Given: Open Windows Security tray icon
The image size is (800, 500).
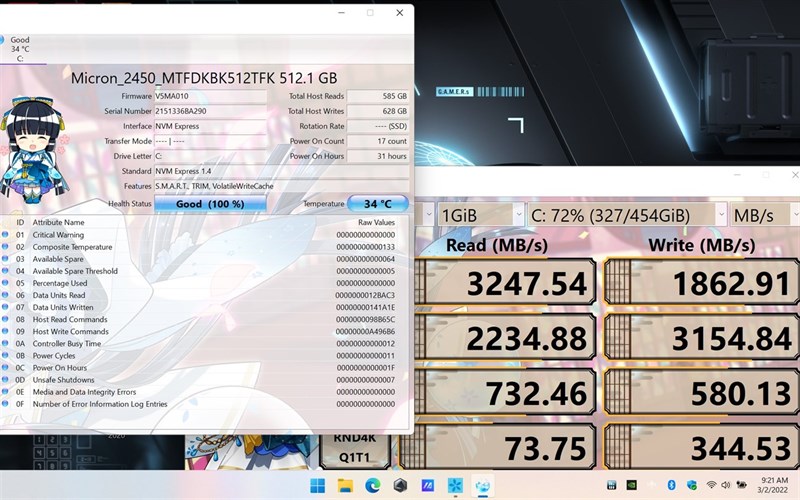Looking at the screenshot, I should [692, 485].
